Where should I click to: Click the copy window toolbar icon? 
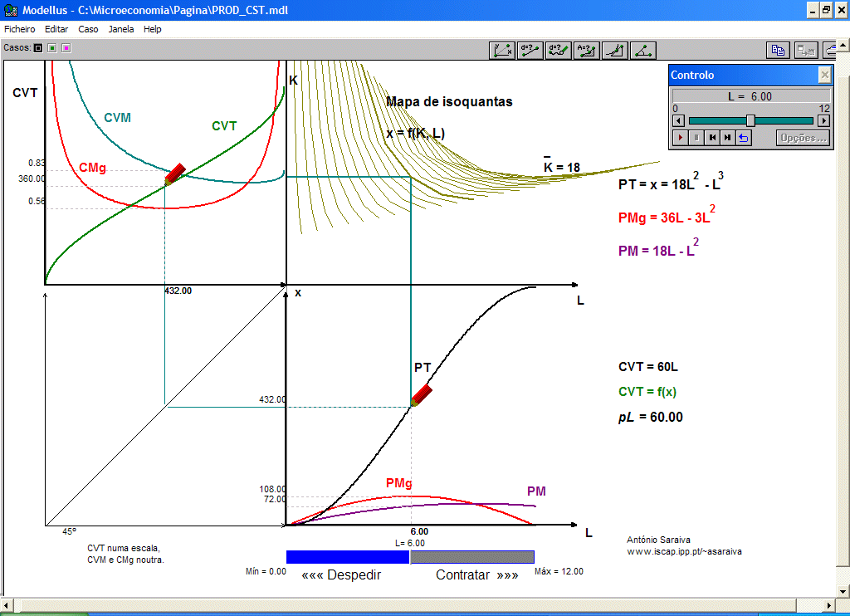click(778, 50)
